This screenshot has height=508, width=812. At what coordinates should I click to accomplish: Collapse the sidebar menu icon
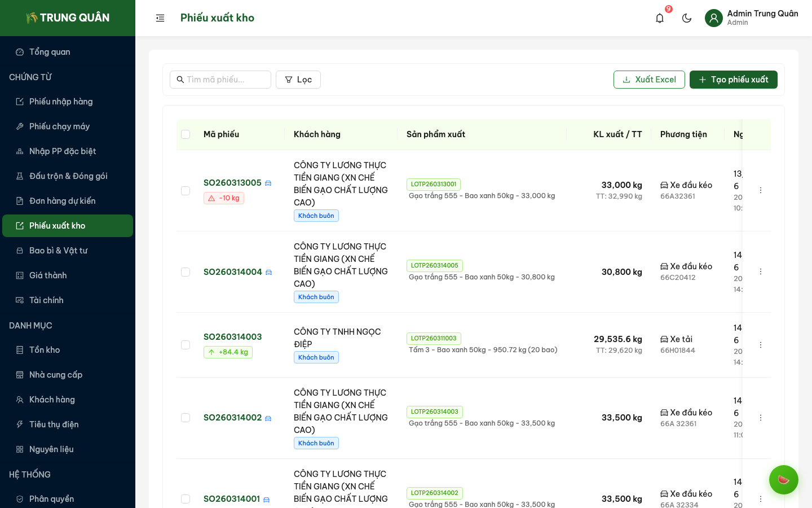click(x=160, y=18)
